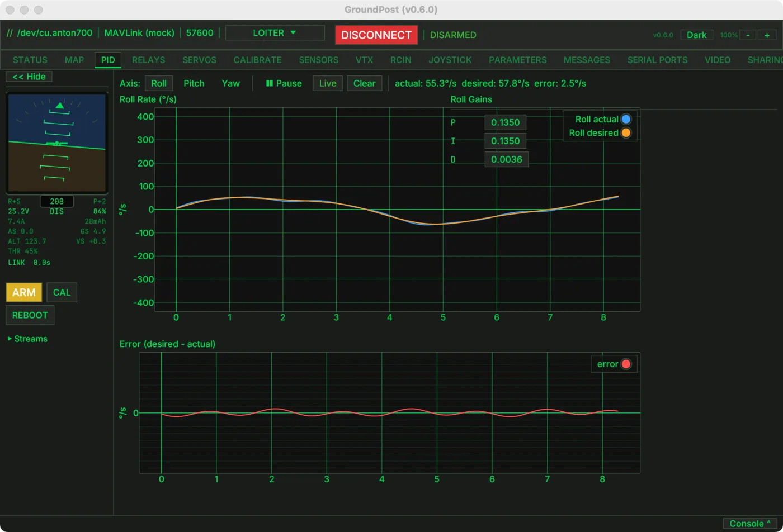Switch to the MAP tab
Image resolution: width=783 pixels, height=532 pixels.
click(x=74, y=60)
